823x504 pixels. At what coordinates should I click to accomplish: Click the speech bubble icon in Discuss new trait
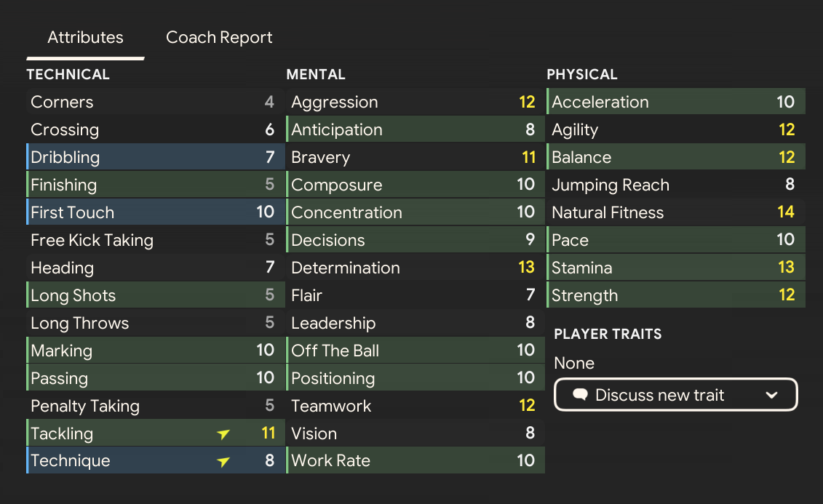pyautogui.click(x=580, y=395)
